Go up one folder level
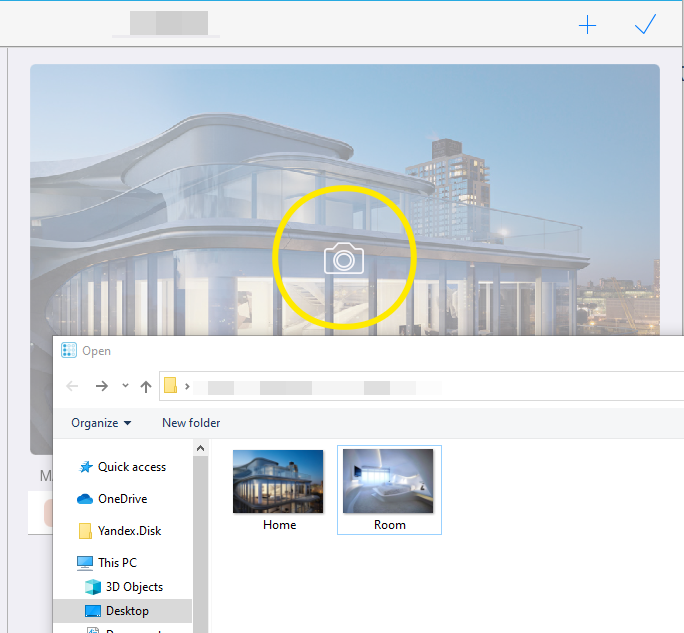 pos(146,386)
